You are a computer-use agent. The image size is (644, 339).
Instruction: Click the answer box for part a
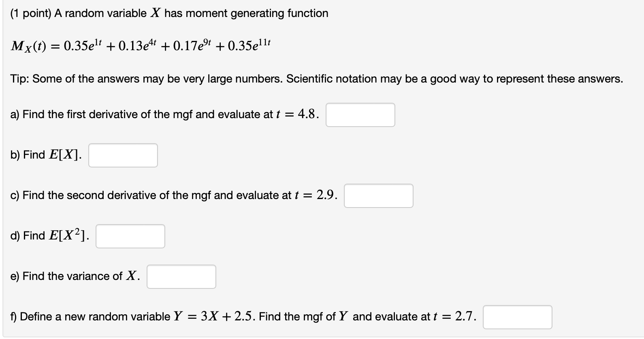tap(360, 115)
